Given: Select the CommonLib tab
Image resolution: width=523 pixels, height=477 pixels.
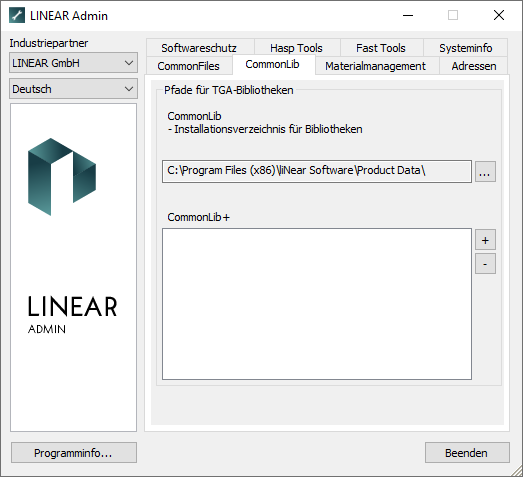Looking at the screenshot, I should 273,64.
